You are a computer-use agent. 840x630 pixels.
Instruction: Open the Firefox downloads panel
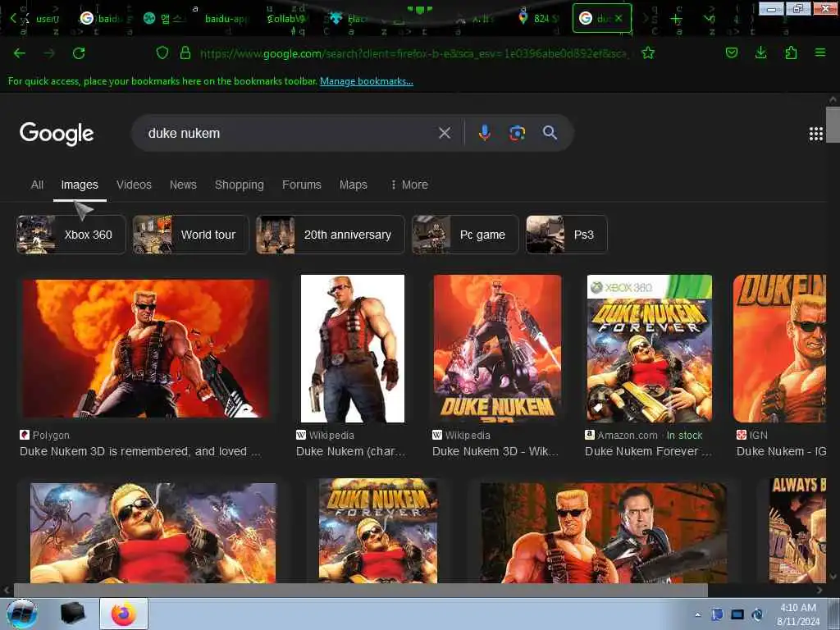[760, 53]
